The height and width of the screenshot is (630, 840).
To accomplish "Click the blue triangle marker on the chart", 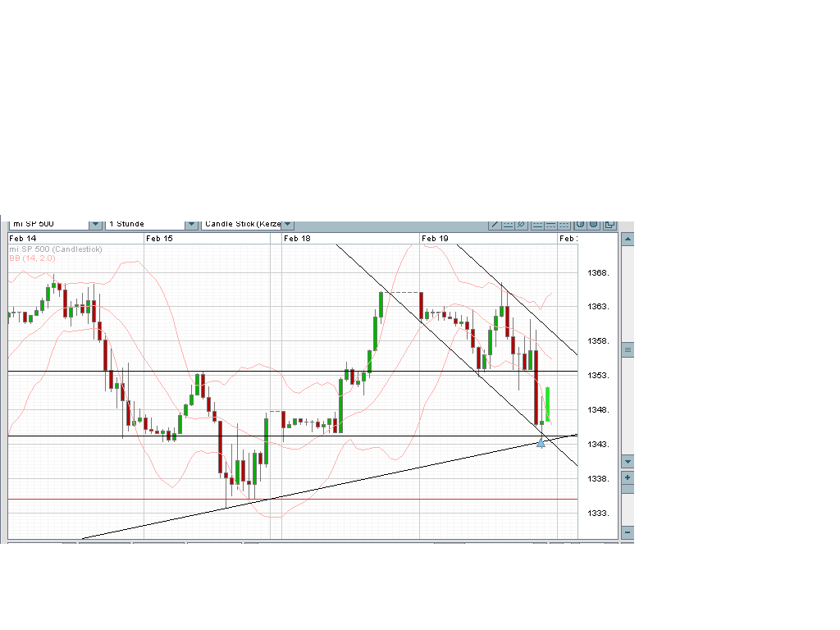I will (541, 442).
